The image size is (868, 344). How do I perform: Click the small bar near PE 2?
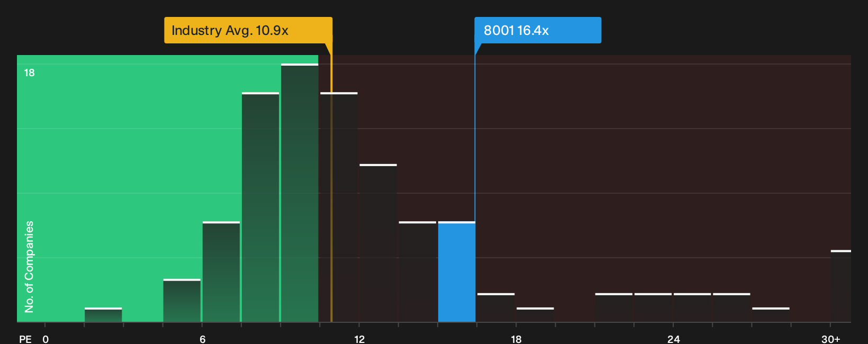pyautogui.click(x=103, y=314)
